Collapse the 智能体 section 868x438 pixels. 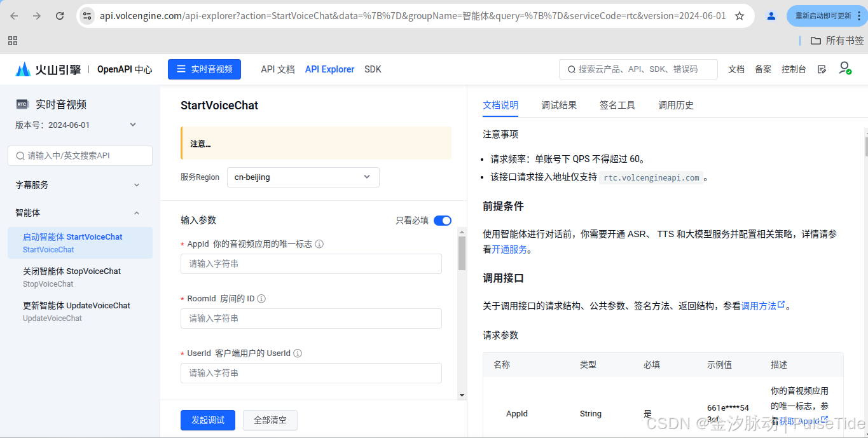78,213
